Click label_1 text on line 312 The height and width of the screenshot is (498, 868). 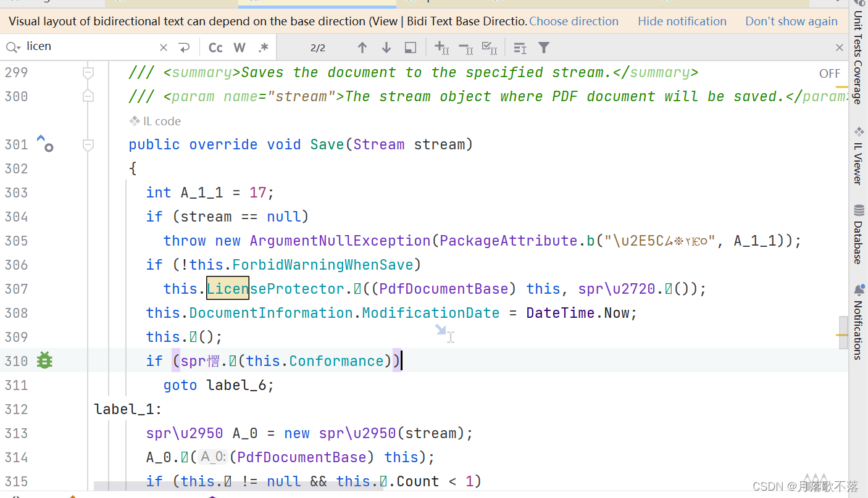124,409
